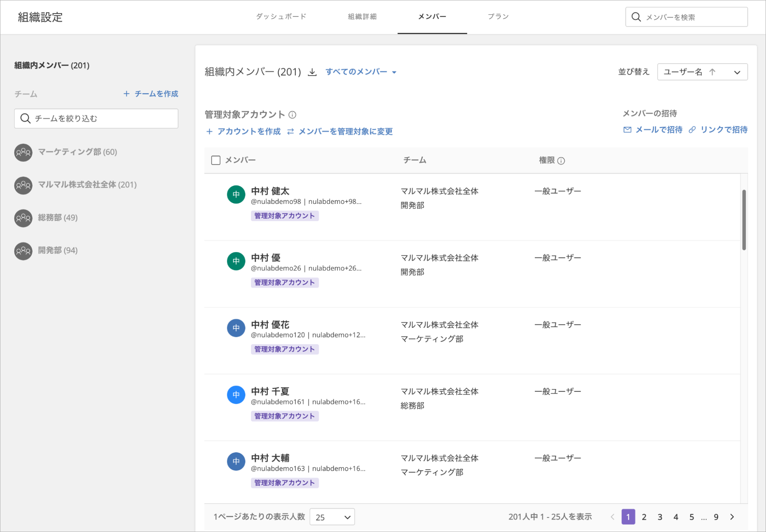This screenshot has height=532, width=766.
Task: Click info icon beside 管理対象アカウント heading
Action: pos(292,115)
